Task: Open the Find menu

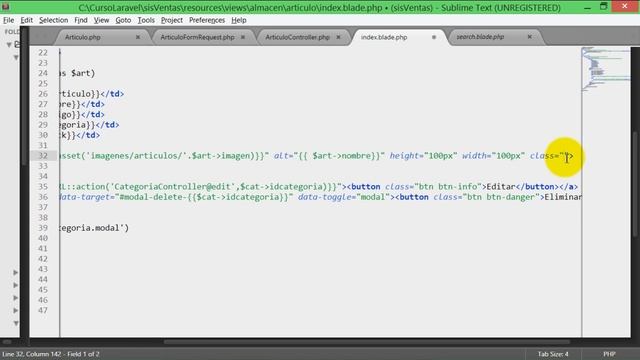Action: point(81,20)
